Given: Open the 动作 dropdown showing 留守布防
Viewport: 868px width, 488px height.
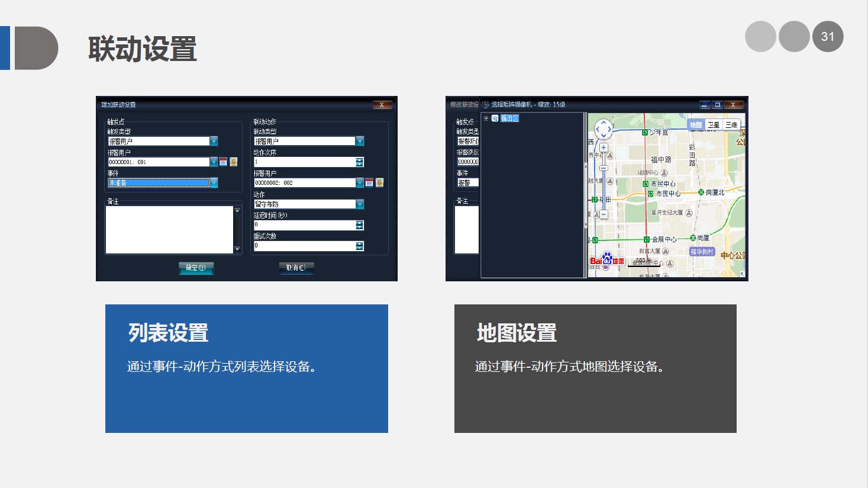Looking at the screenshot, I should [x=360, y=204].
